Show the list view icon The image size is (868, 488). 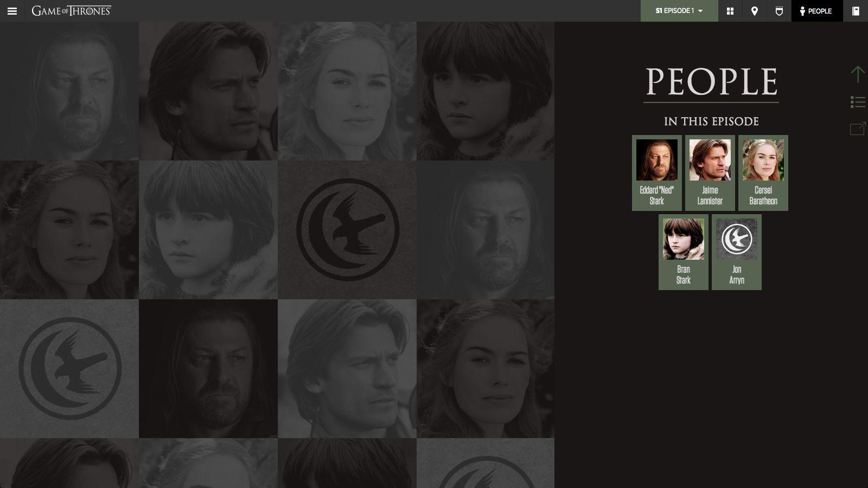point(857,102)
